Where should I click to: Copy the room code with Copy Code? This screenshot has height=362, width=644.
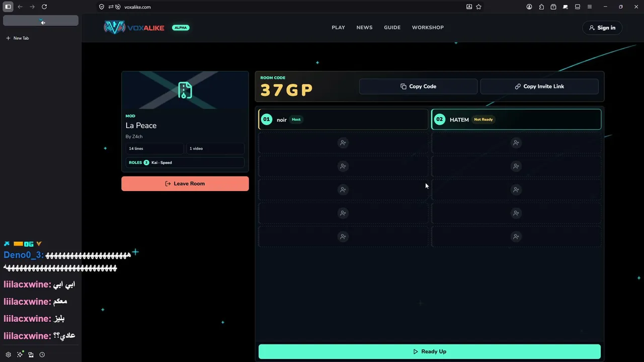418,86
